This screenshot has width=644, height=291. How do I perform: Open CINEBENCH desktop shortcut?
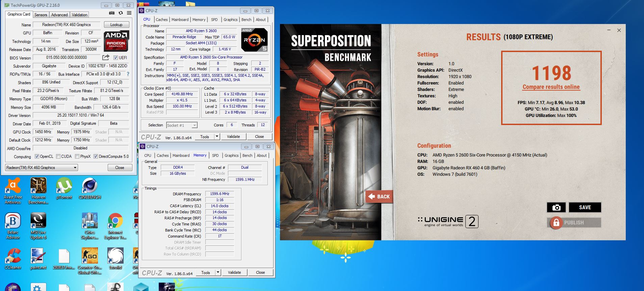[x=90, y=188]
